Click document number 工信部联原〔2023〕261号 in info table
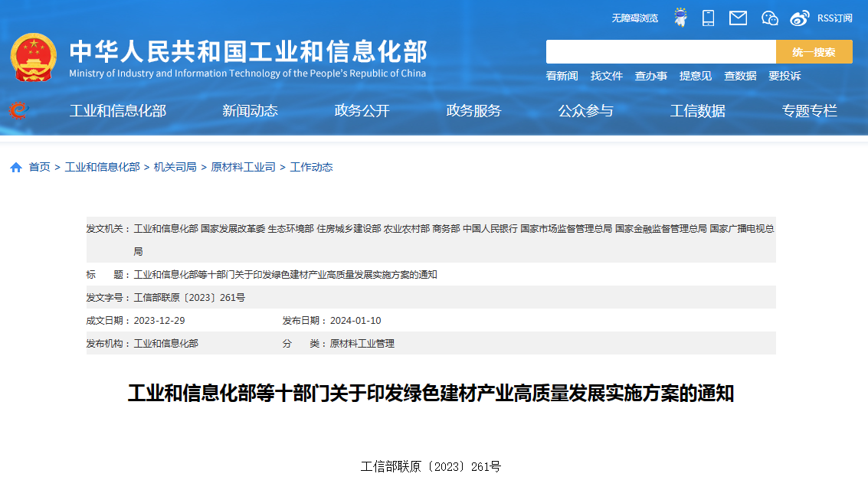 pos(189,298)
